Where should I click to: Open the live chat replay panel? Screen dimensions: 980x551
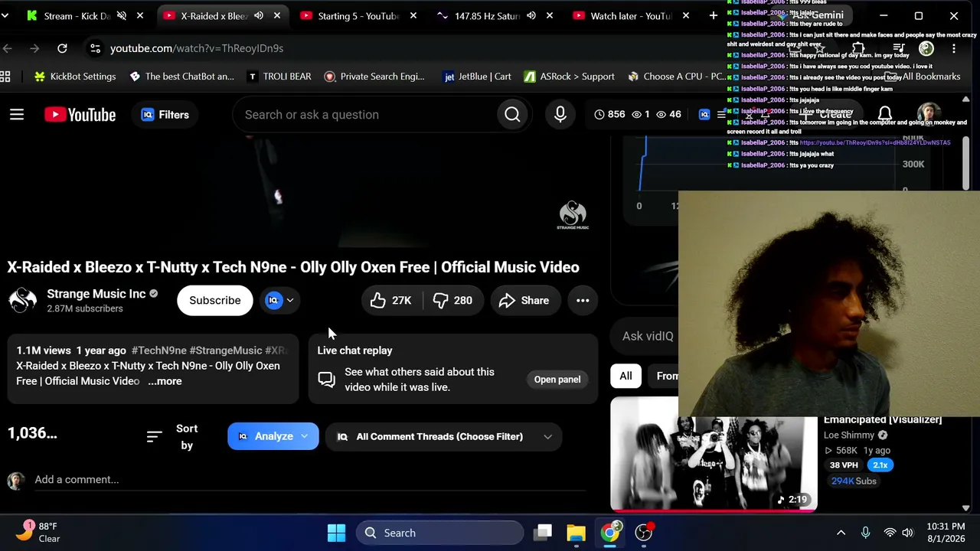point(557,380)
